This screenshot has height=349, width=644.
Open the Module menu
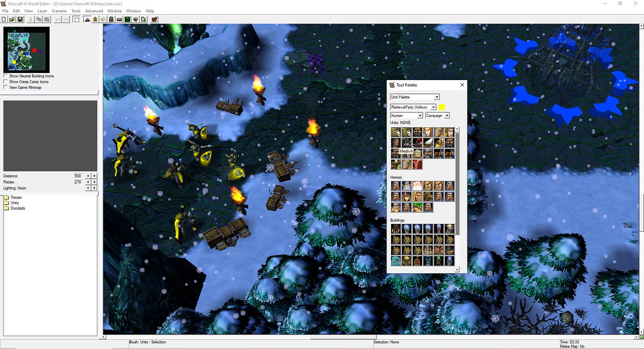point(115,11)
